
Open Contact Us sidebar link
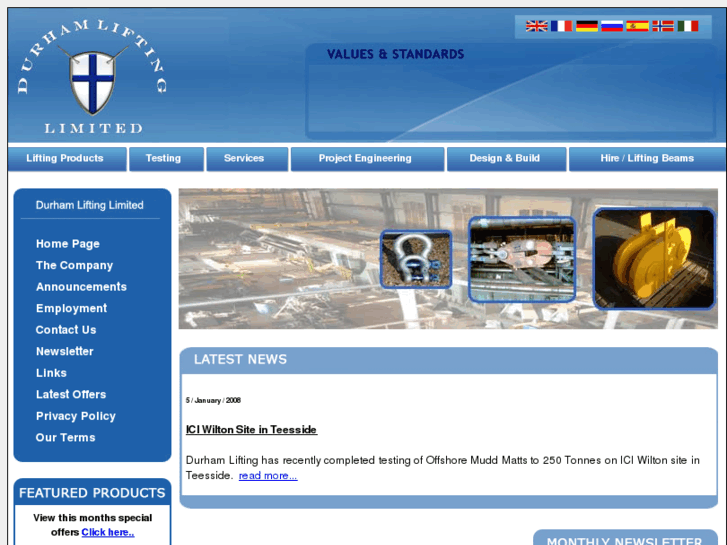click(x=66, y=330)
